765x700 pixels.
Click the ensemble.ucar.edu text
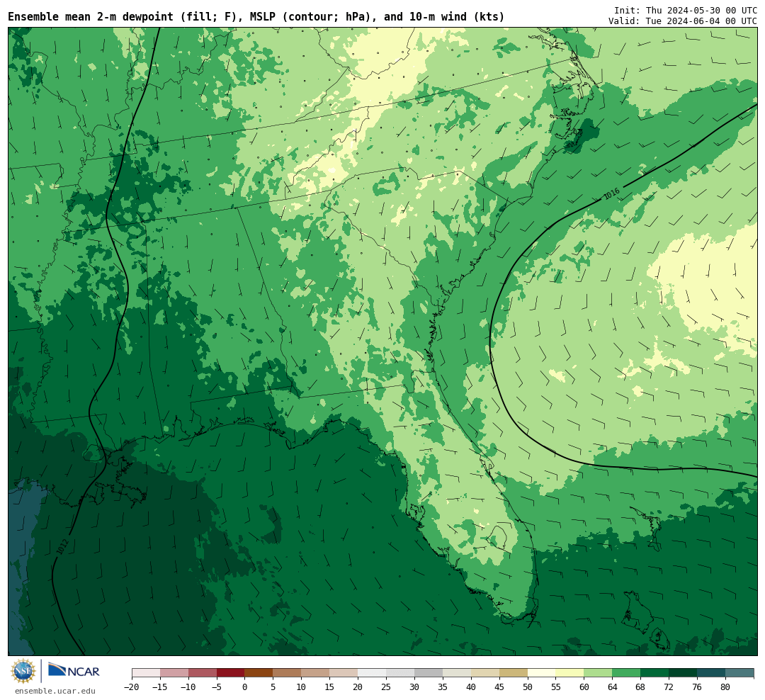(55, 691)
